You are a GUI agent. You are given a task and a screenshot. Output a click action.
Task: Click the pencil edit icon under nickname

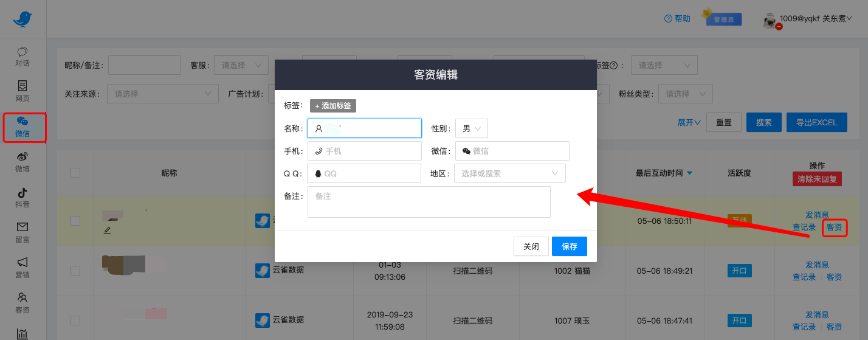click(108, 230)
